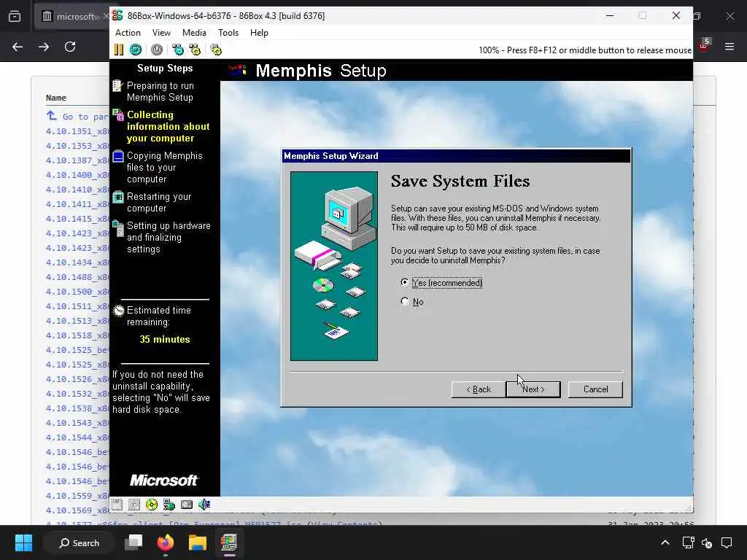Click the CD-ROM drive status icon
This screenshot has width=747, height=560.
(152, 505)
